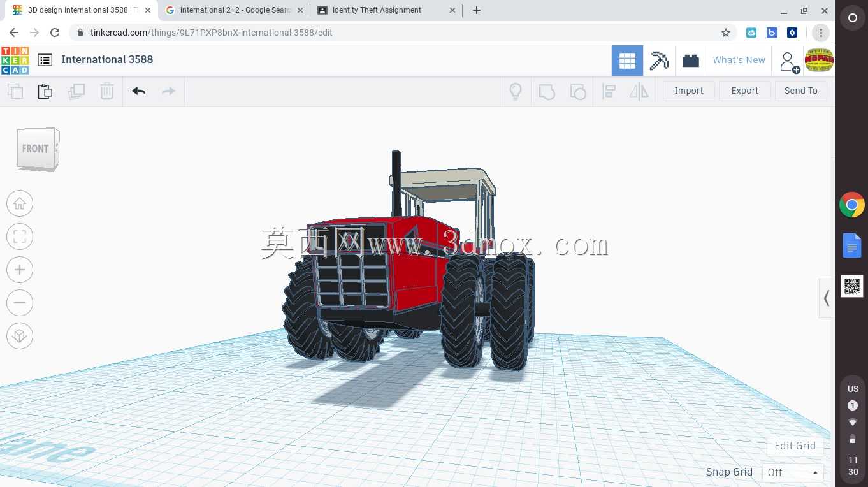Switch to the international 2+2 Google Search tab
This screenshot has width=868, height=487.
234,10
